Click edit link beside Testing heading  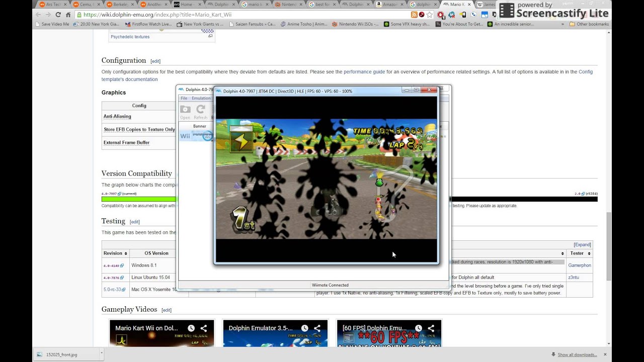pyautogui.click(x=135, y=222)
